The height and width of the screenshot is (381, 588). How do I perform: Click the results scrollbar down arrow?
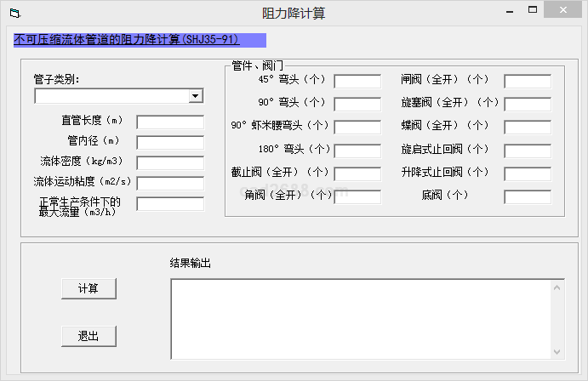pos(557,351)
